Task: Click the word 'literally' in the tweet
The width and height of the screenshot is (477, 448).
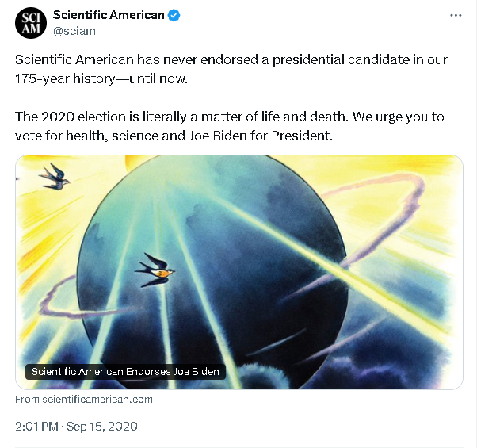Action: (x=158, y=117)
